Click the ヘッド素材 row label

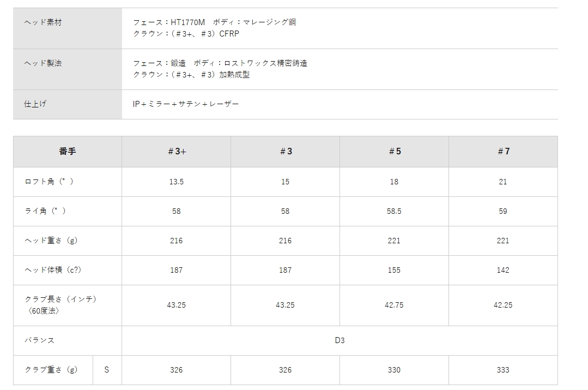click(44, 22)
